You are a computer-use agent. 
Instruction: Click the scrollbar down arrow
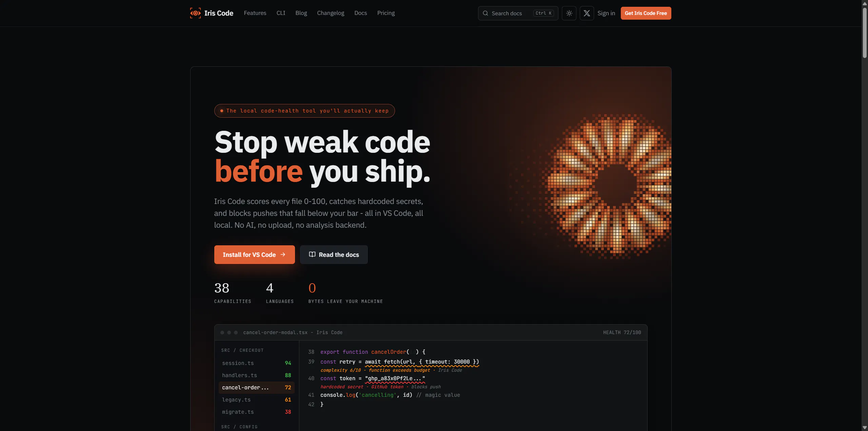coord(865,428)
